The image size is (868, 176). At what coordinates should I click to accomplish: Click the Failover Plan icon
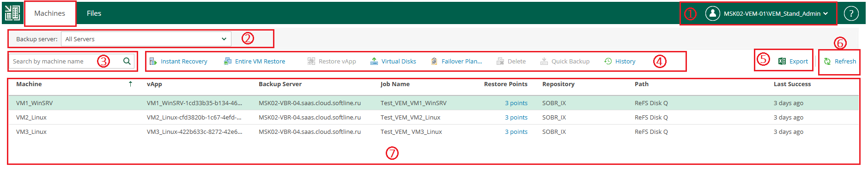pos(434,61)
